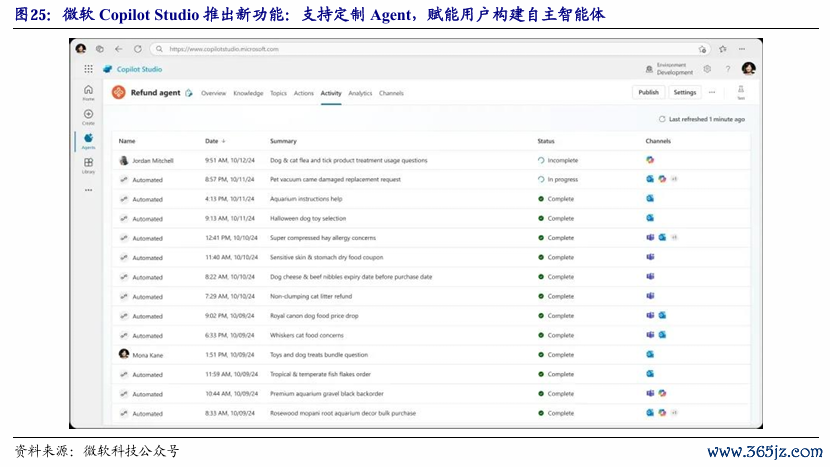Click Mona Kane's avatar

point(124,354)
